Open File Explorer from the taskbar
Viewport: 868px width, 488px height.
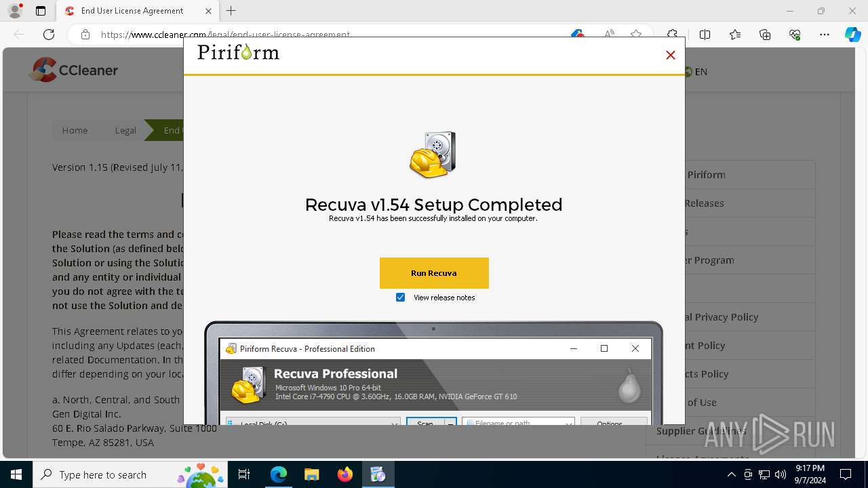[311, 474]
